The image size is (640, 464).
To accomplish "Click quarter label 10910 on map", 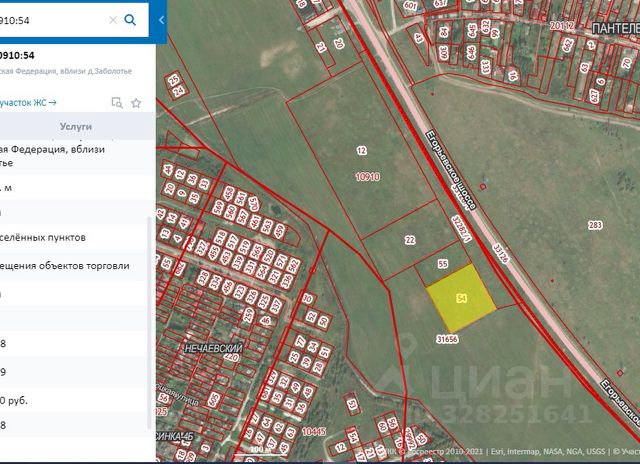I will pyautogui.click(x=367, y=176).
